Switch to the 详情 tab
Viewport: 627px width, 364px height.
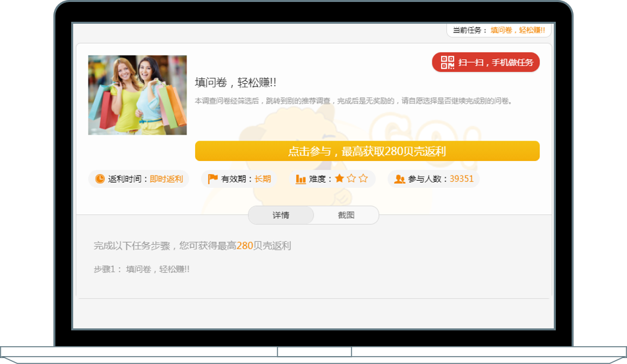[x=281, y=215]
